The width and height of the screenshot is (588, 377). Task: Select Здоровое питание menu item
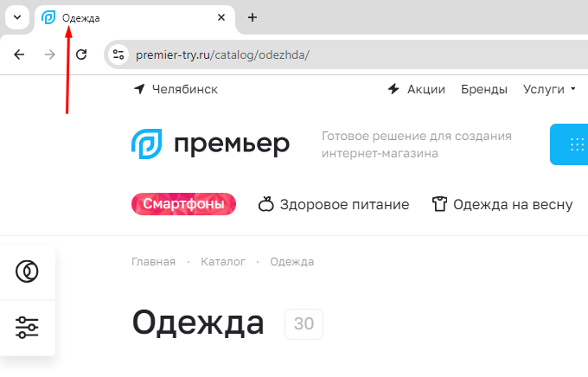pyautogui.click(x=334, y=204)
